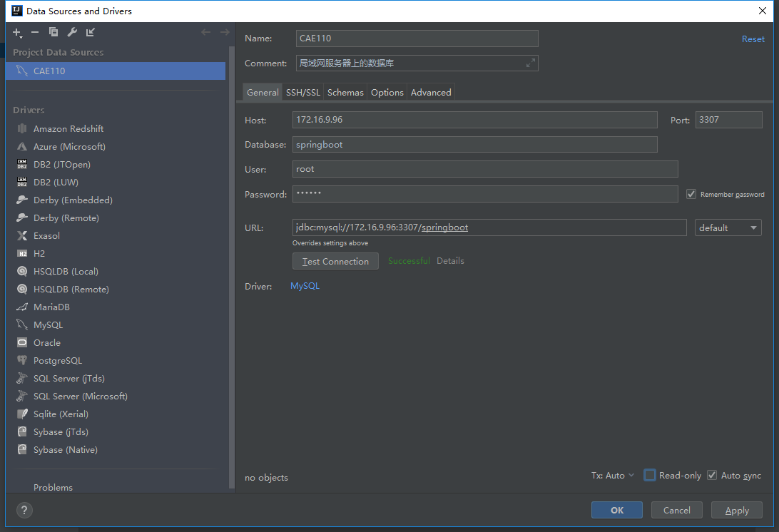
Task: Select the Sybase (jTds) driver
Action: (116, 432)
